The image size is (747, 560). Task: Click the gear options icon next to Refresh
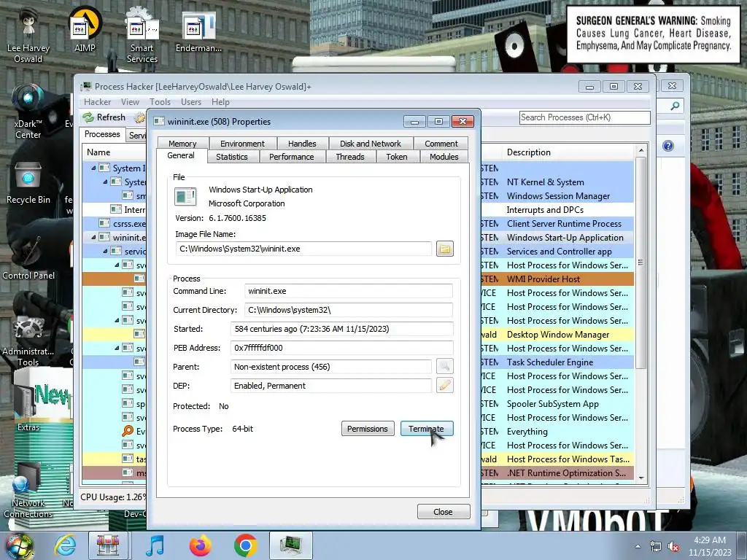[x=139, y=117]
